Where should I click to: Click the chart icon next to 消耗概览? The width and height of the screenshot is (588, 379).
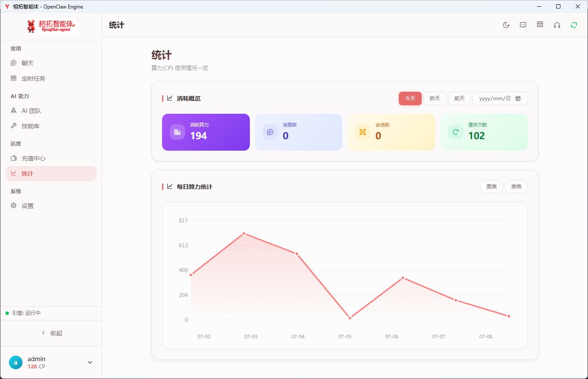pos(170,98)
